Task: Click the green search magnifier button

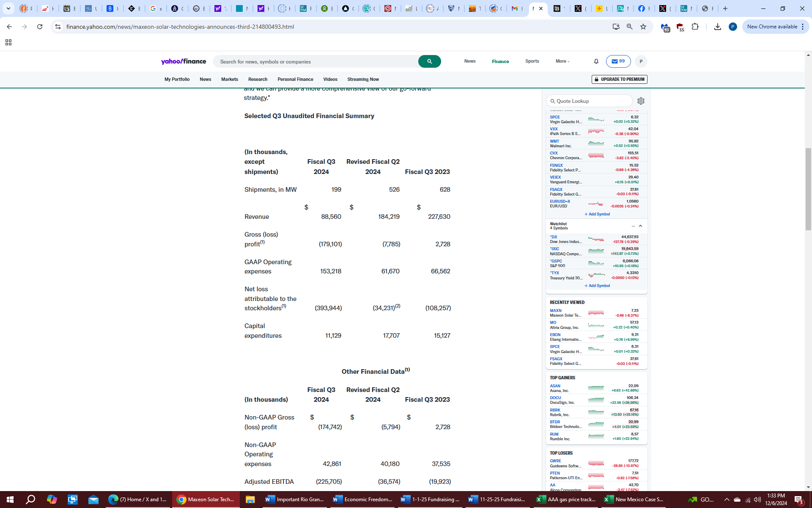Action: point(429,61)
